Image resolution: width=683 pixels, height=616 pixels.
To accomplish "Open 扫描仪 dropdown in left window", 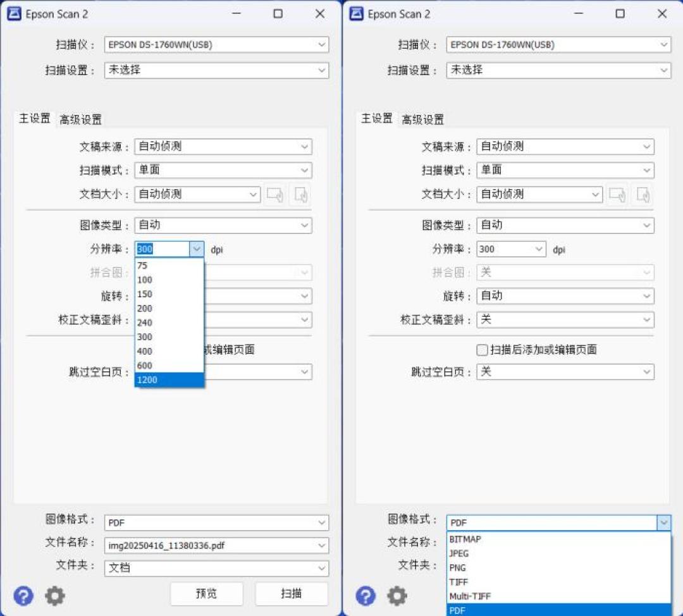I will [216, 44].
